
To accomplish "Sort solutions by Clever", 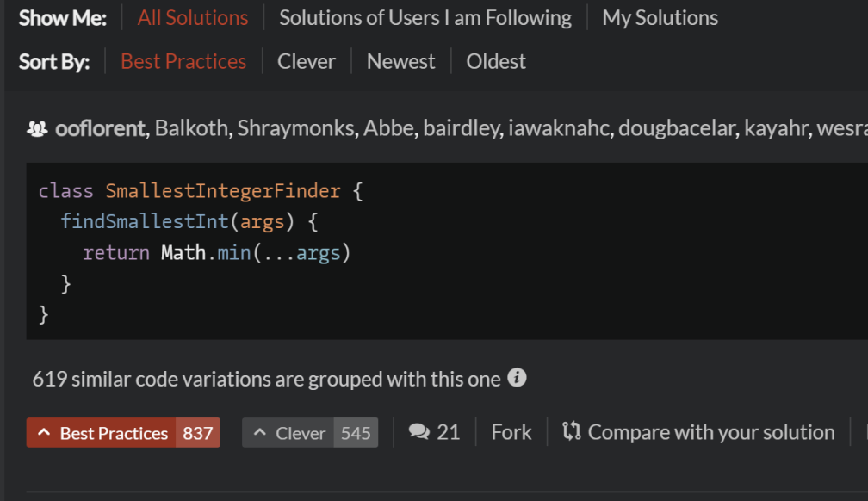I will pos(306,61).
